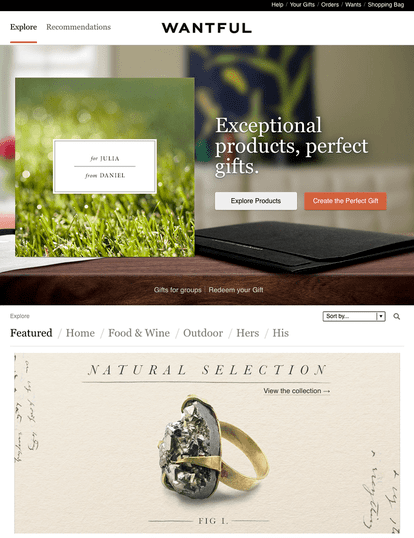This screenshot has height=538, width=414.
Task: Click the search magnifier icon
Action: pos(397,316)
